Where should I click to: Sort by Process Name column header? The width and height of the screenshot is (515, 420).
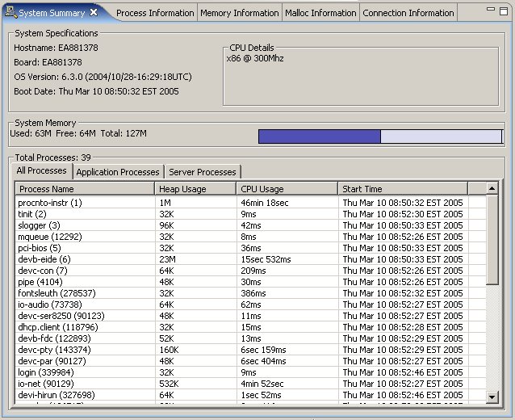[x=85, y=189]
